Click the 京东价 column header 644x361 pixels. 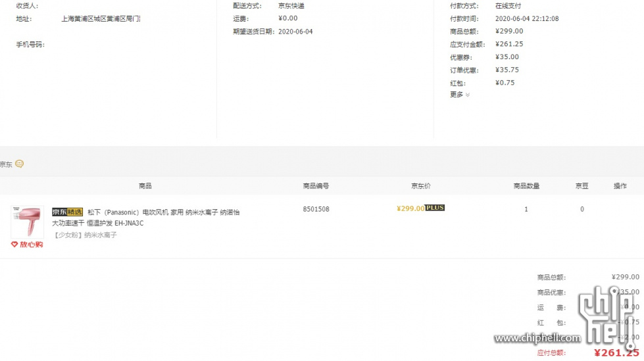pos(421,185)
